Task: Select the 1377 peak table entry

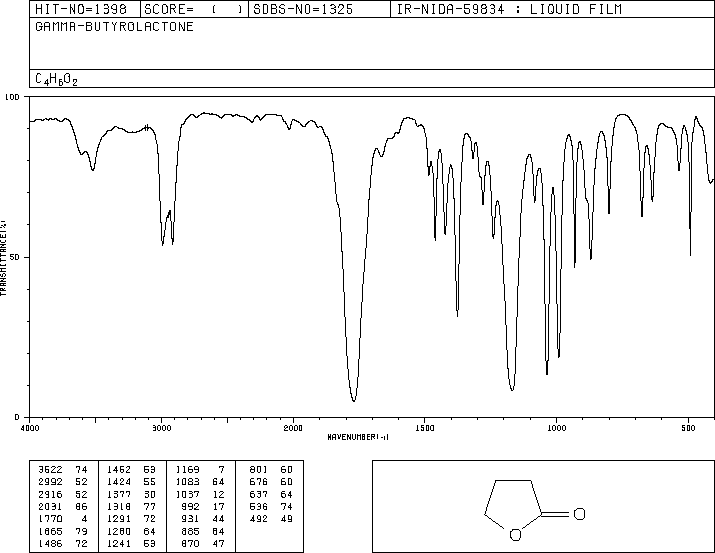Action: pos(131,494)
